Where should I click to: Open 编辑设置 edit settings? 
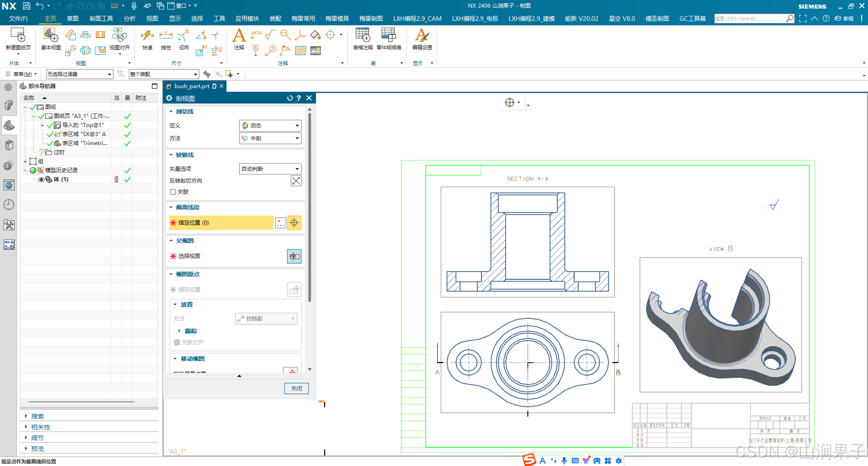pos(422,35)
